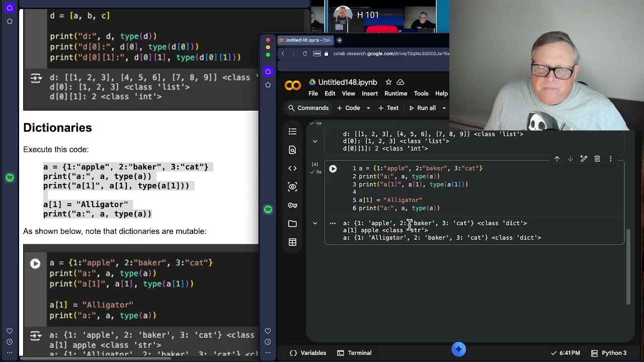
Task: Open the Data table sidebar icon
Action: coord(292,242)
